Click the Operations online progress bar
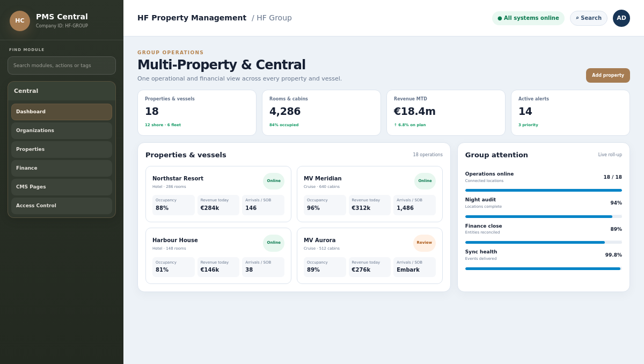Viewport: 644px width, 364px height. pyautogui.click(x=544, y=190)
